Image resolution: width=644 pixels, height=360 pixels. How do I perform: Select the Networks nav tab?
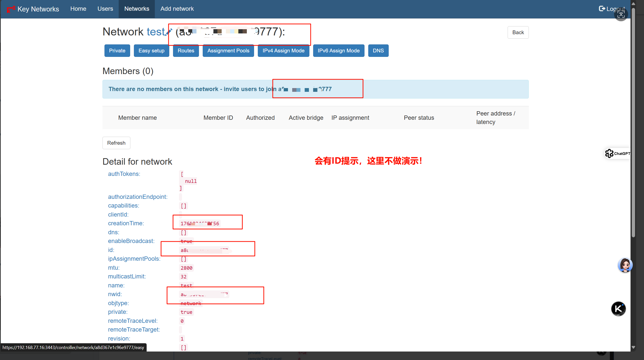[x=136, y=9]
